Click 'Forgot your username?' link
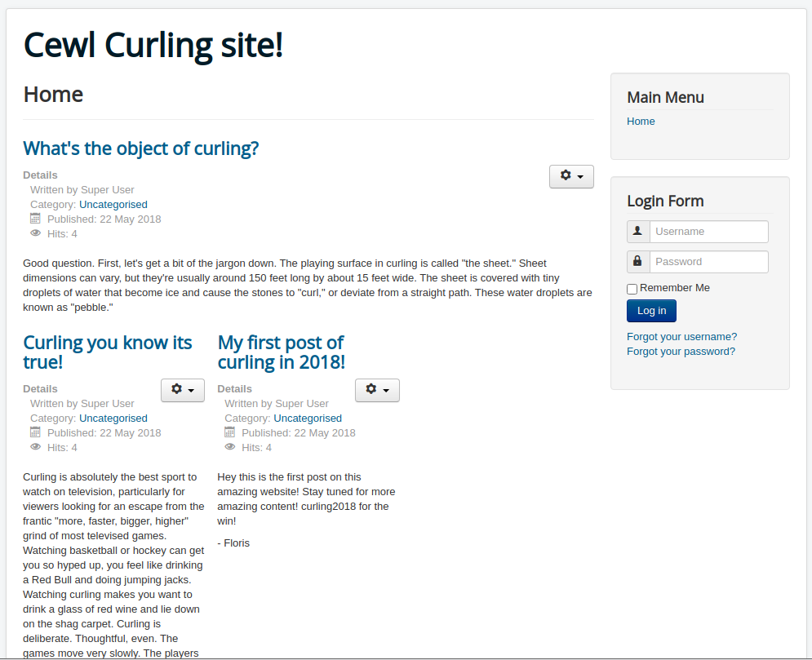The height and width of the screenshot is (660, 812). pyautogui.click(x=681, y=336)
